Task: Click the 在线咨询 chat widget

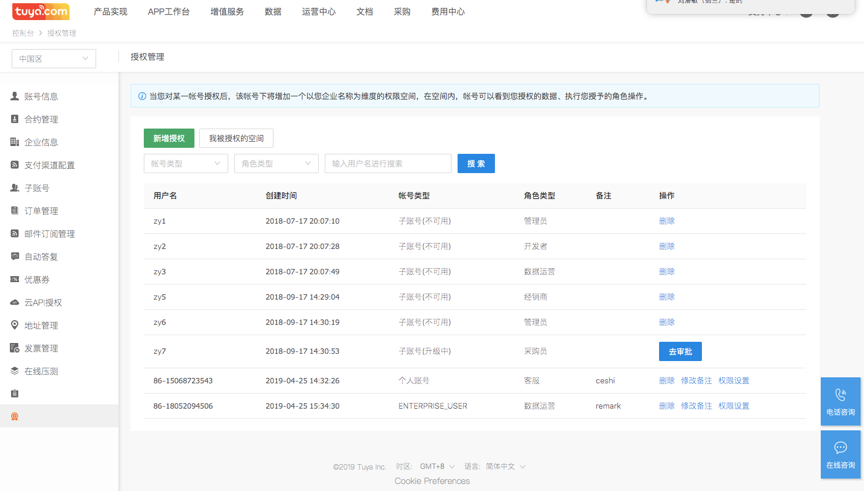Action: pos(840,455)
